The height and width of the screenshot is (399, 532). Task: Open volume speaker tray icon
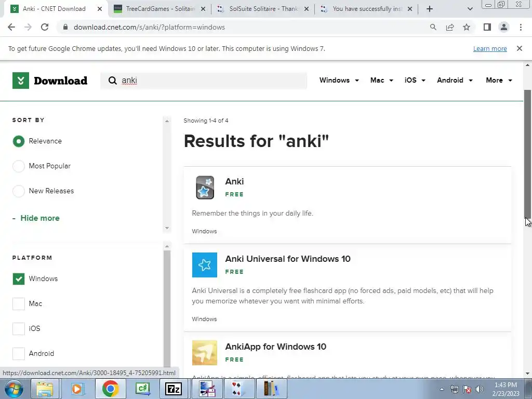(x=480, y=389)
